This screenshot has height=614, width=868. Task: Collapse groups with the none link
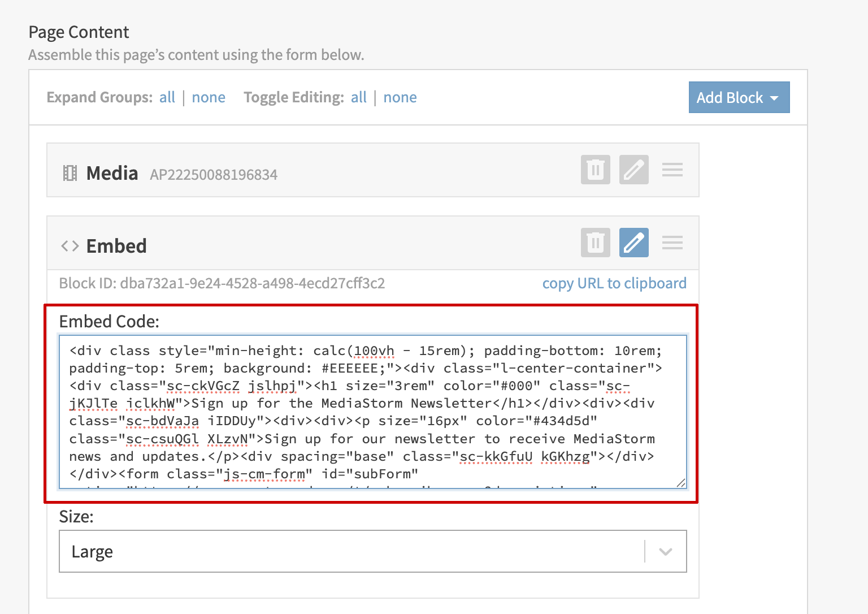(209, 97)
